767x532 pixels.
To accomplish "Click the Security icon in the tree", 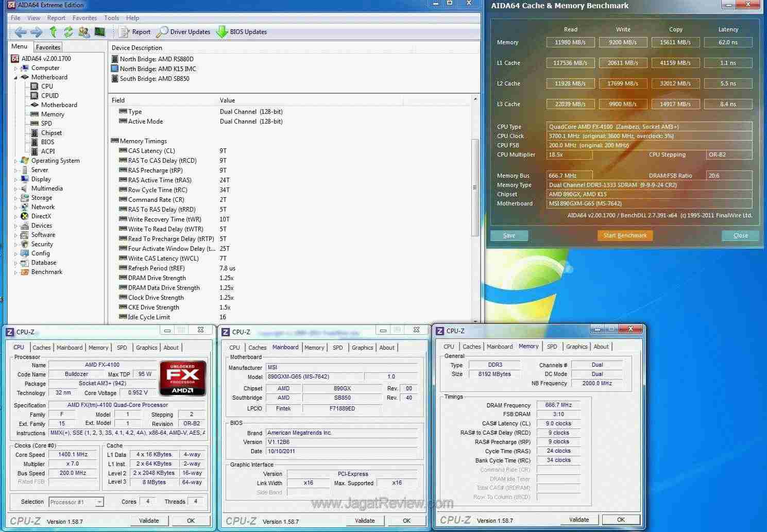I will coord(25,244).
